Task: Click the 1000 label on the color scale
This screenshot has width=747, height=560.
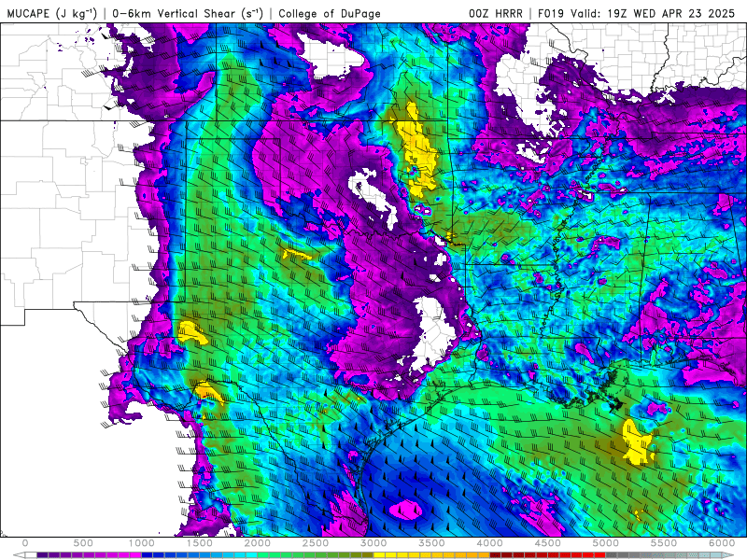Action: (142, 543)
